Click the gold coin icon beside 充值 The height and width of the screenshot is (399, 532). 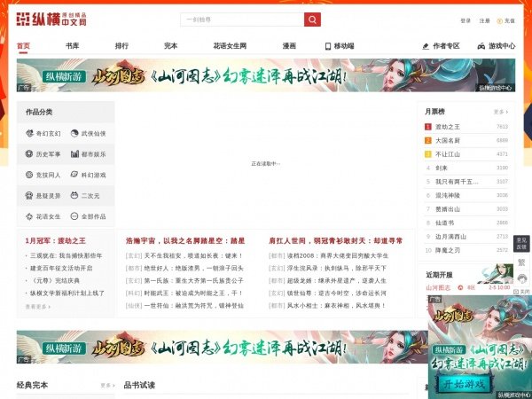(x=499, y=21)
